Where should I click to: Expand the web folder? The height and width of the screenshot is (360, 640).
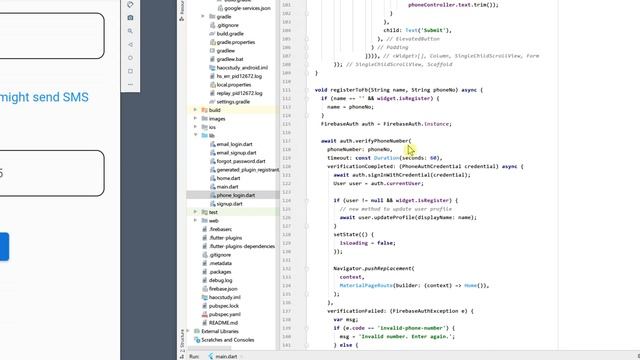[195, 220]
